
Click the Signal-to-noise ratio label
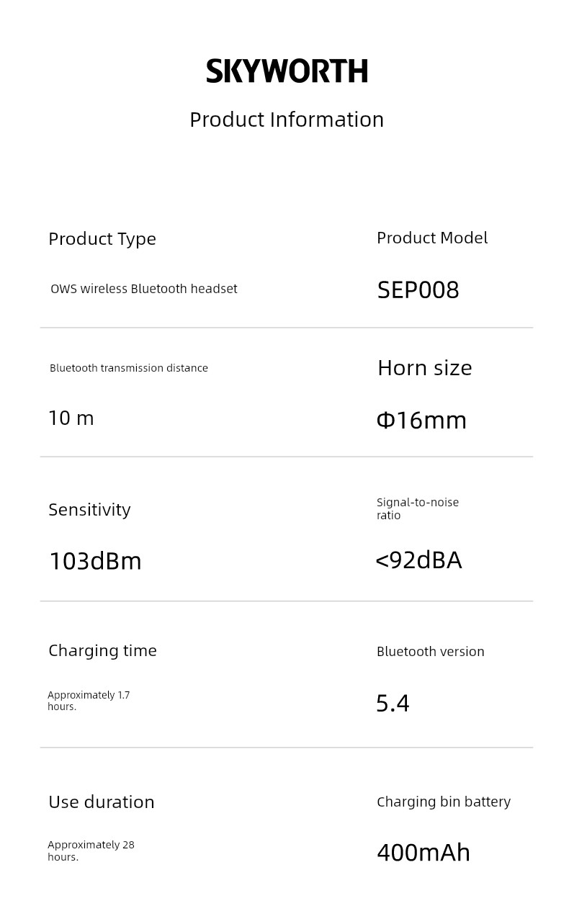coord(417,508)
